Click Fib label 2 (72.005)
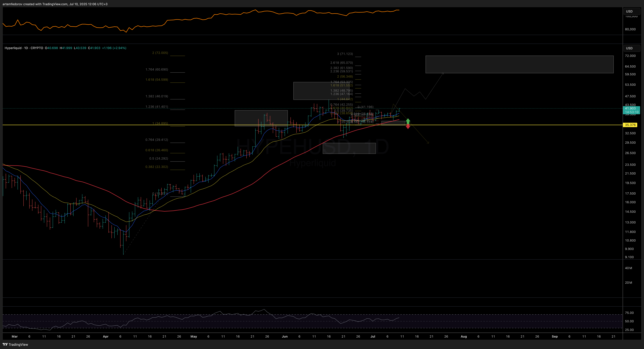This screenshot has height=349, width=644. 160,53
